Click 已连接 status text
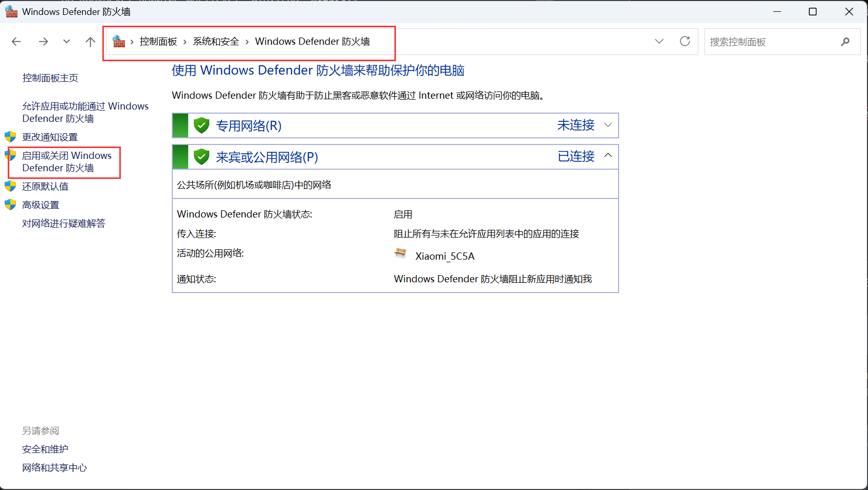The width and height of the screenshot is (868, 490). [x=576, y=156]
